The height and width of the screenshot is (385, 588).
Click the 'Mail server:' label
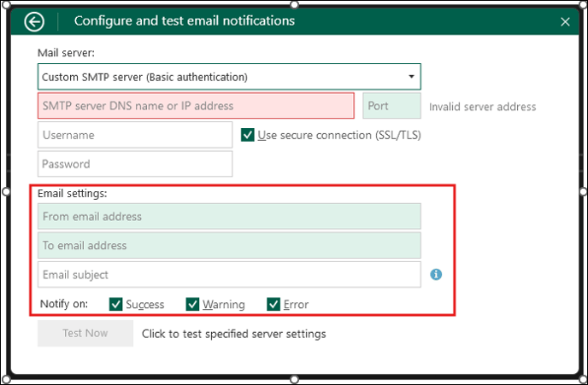click(66, 53)
